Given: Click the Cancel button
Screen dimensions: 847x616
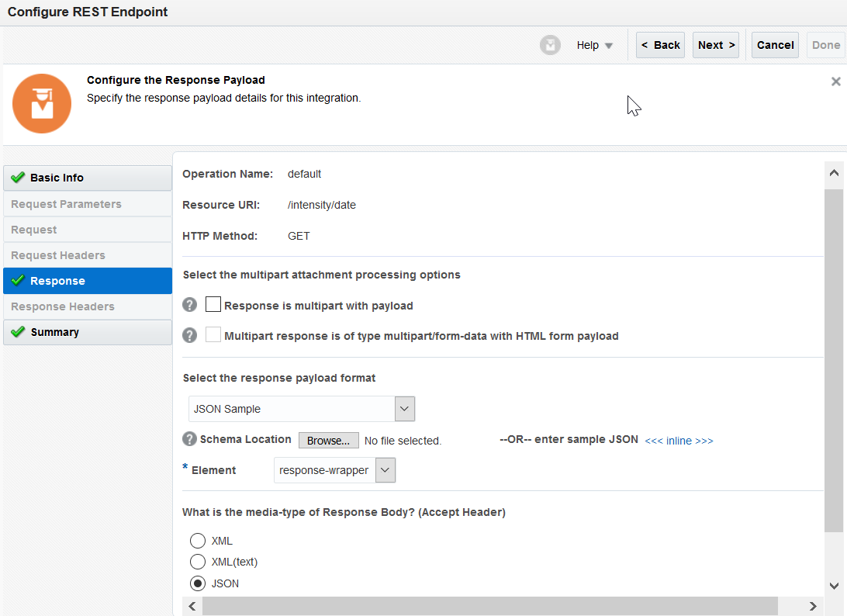Looking at the screenshot, I should [x=775, y=45].
